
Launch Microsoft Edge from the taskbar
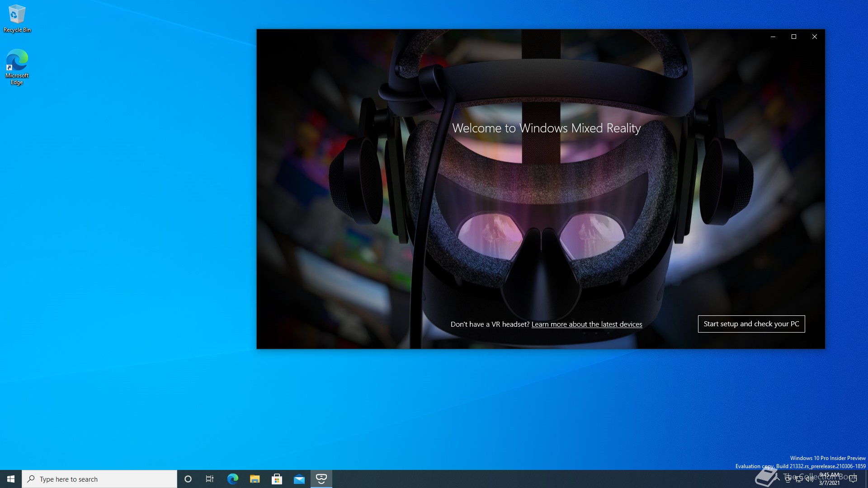[233, 479]
